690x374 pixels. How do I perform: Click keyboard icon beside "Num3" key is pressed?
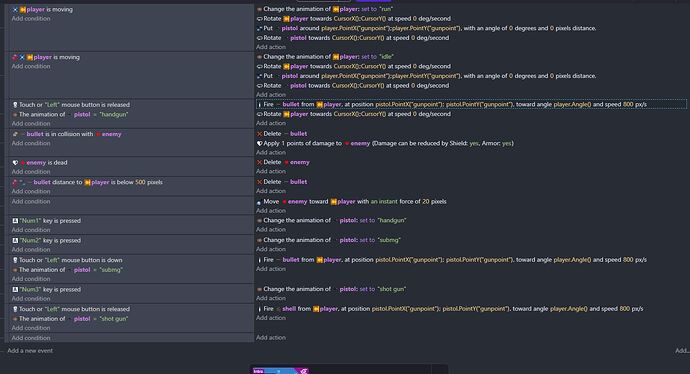pos(15,290)
